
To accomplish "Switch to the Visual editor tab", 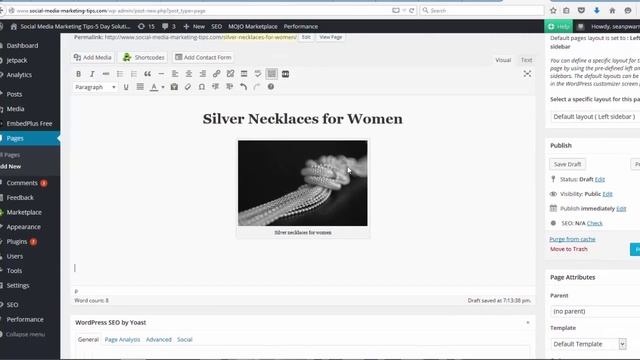I will tap(503, 60).
